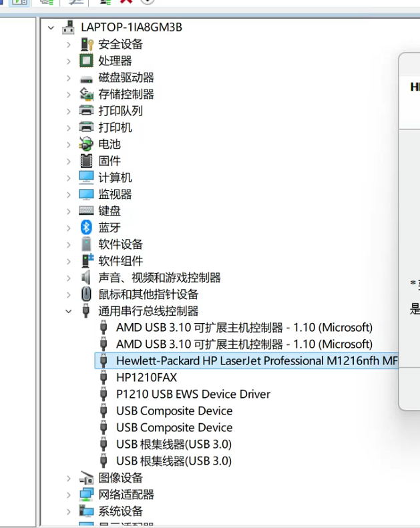This screenshot has width=420, height=528.
Task: Select the first AMD USB 3.10 host controller
Action: point(244,327)
